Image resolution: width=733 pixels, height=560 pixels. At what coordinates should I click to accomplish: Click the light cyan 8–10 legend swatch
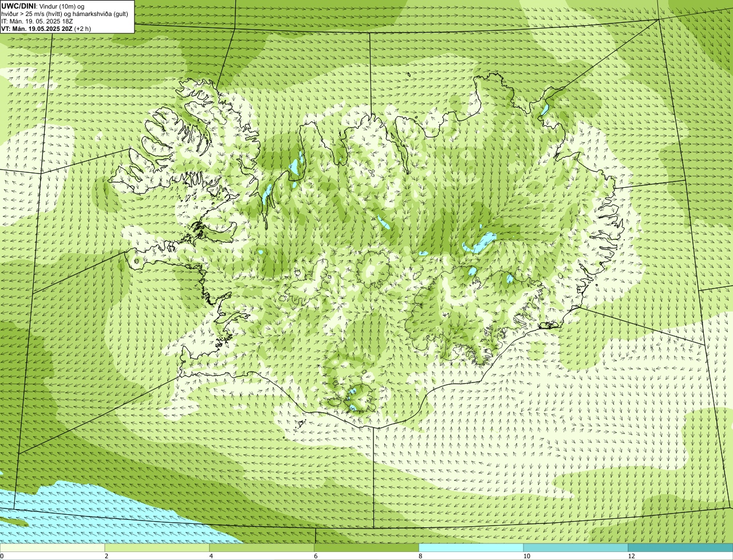point(472,548)
